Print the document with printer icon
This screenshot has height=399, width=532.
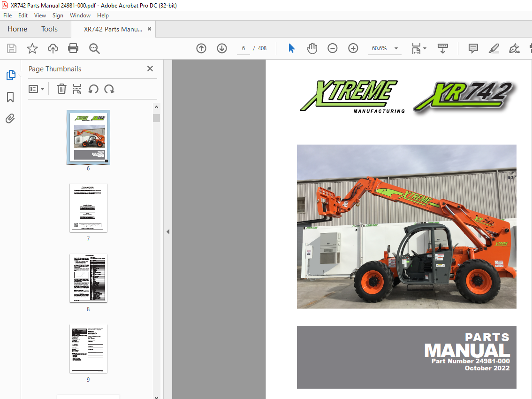73,48
